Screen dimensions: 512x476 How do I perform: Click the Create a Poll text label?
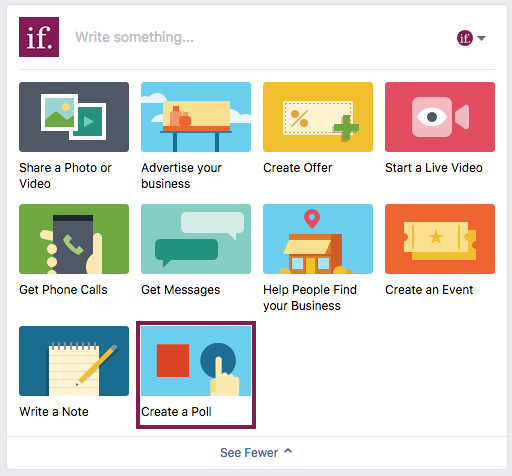pyautogui.click(x=176, y=412)
